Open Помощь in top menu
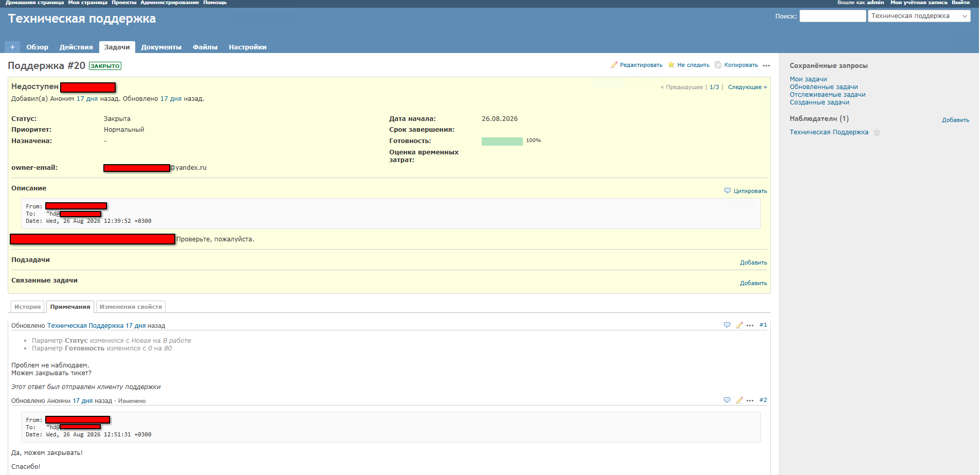Image resolution: width=980 pixels, height=475 pixels. click(215, 3)
